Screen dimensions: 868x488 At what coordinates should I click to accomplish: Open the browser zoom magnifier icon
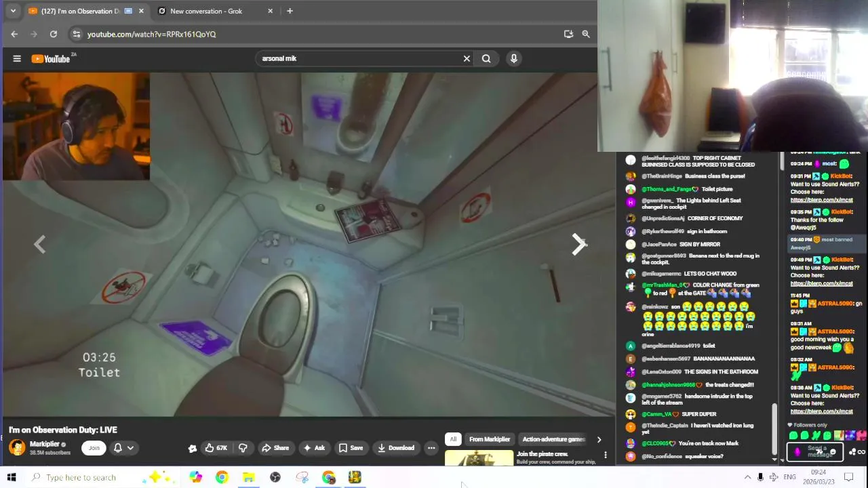click(x=586, y=34)
